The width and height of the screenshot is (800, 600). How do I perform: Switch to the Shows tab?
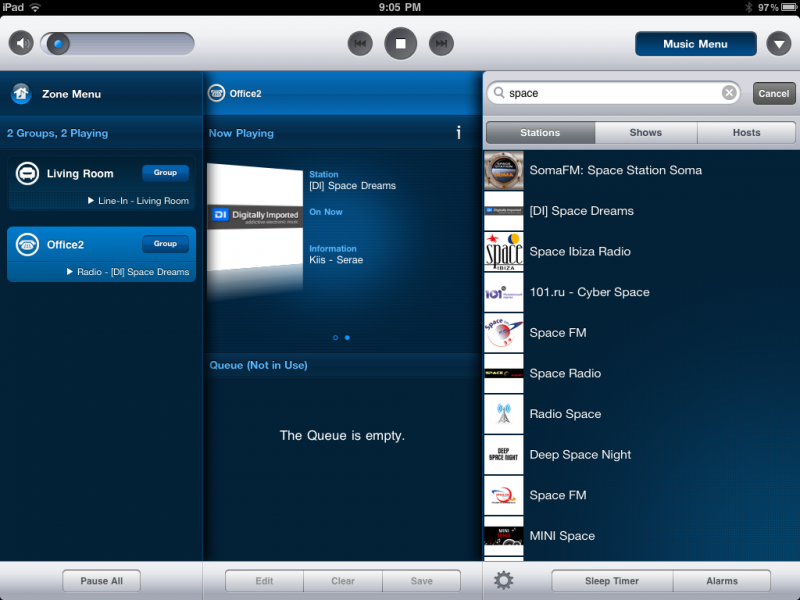point(646,133)
